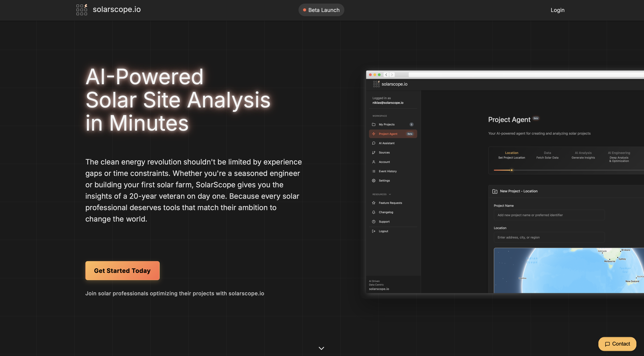
Task: Click the yellow minimize dot of mockup window
Action: coord(375,75)
